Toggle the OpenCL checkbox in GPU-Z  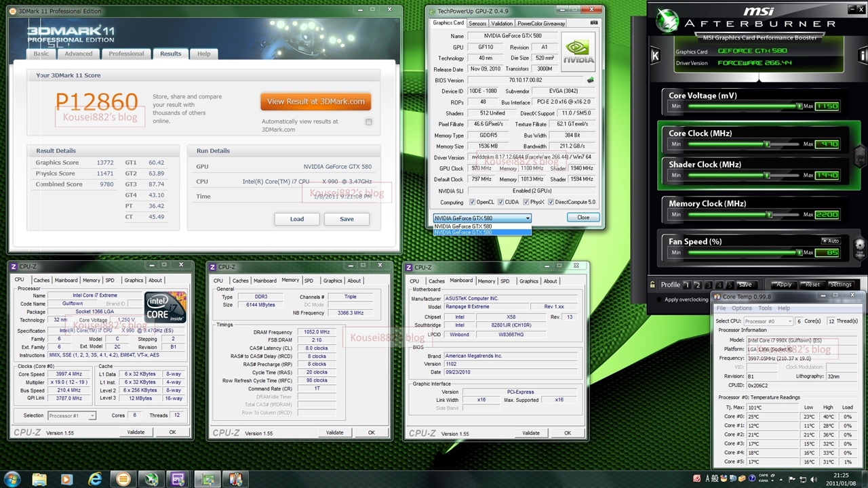pyautogui.click(x=471, y=202)
